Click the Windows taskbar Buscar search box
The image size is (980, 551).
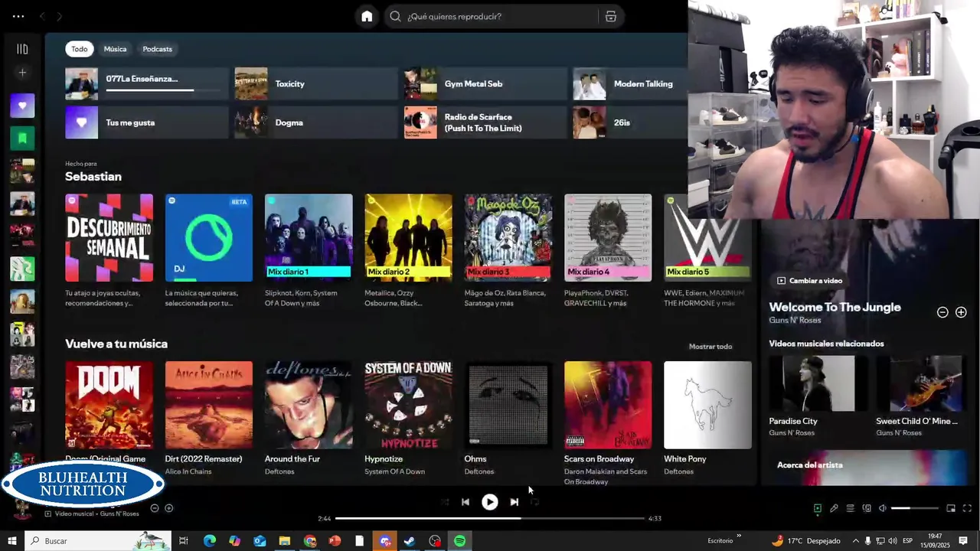97,541
